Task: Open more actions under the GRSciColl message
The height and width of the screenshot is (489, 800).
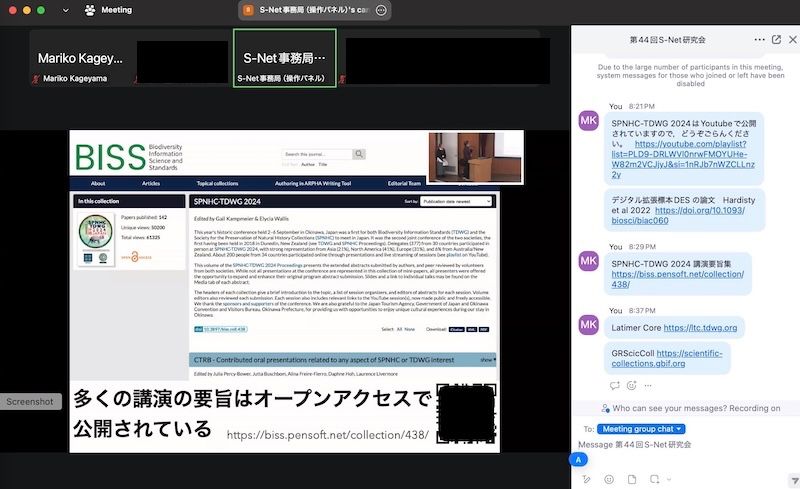Action: [x=648, y=385]
